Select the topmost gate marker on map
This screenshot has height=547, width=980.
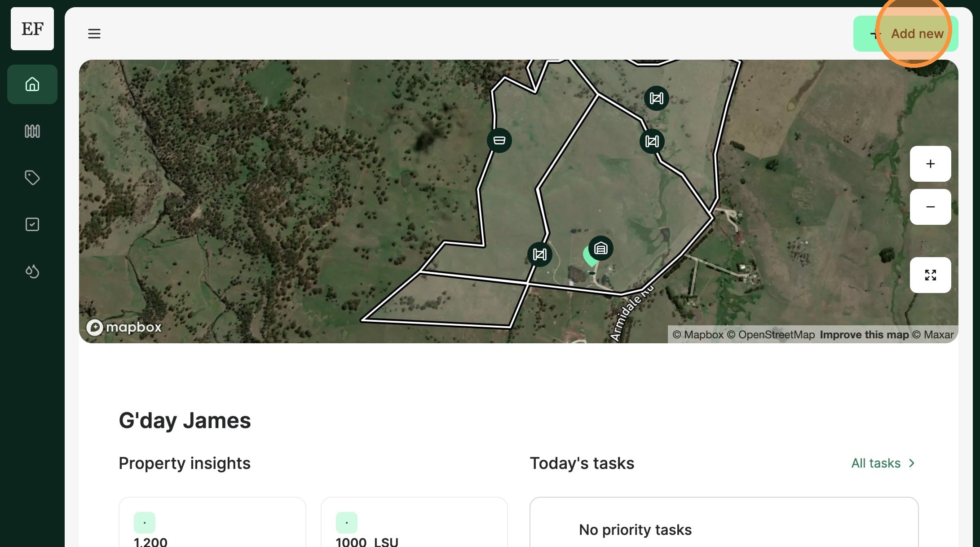[656, 98]
